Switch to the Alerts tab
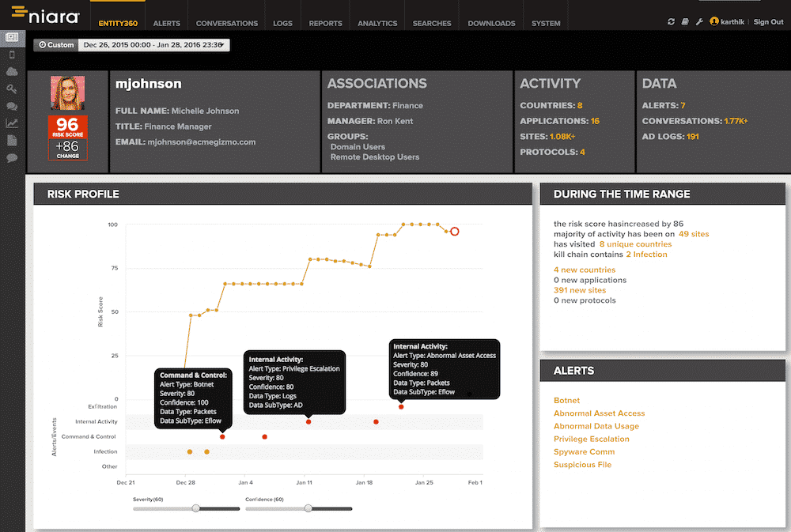The height and width of the screenshot is (532, 791). tap(166, 24)
